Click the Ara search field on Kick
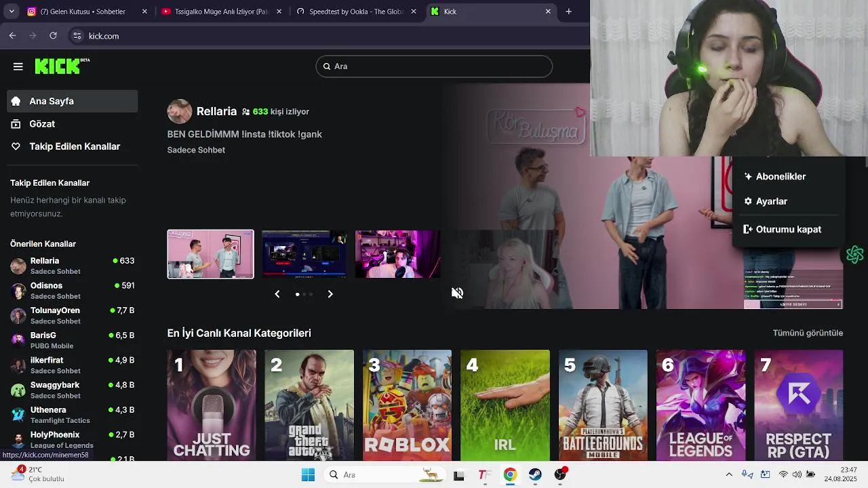This screenshot has width=868, height=488. pos(434,66)
